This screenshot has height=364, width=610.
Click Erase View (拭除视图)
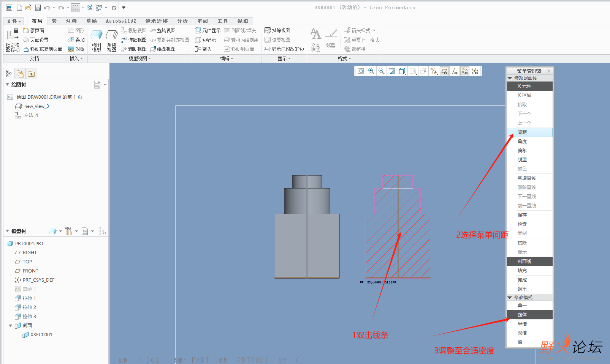tap(277, 30)
